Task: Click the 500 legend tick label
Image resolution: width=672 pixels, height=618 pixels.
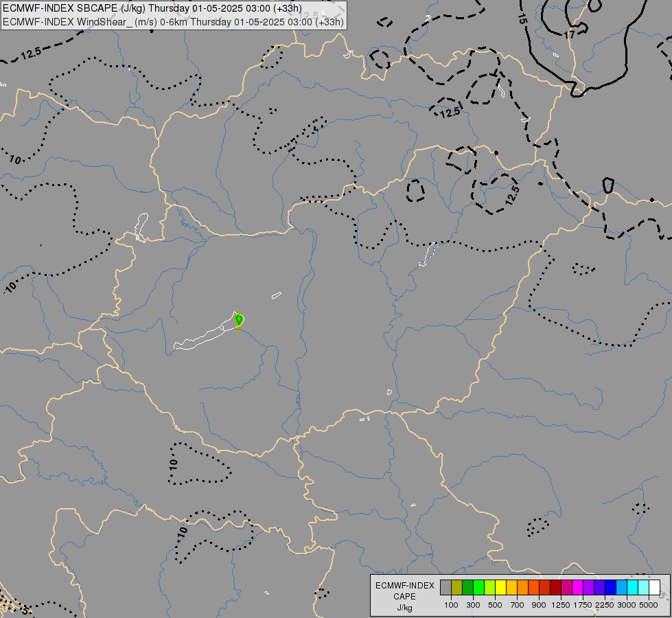Action: (495, 605)
